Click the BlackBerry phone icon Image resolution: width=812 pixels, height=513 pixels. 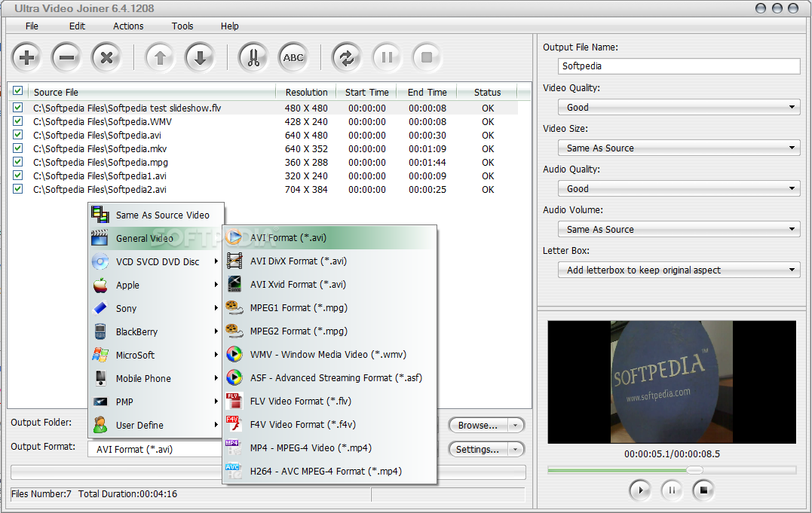click(100, 331)
